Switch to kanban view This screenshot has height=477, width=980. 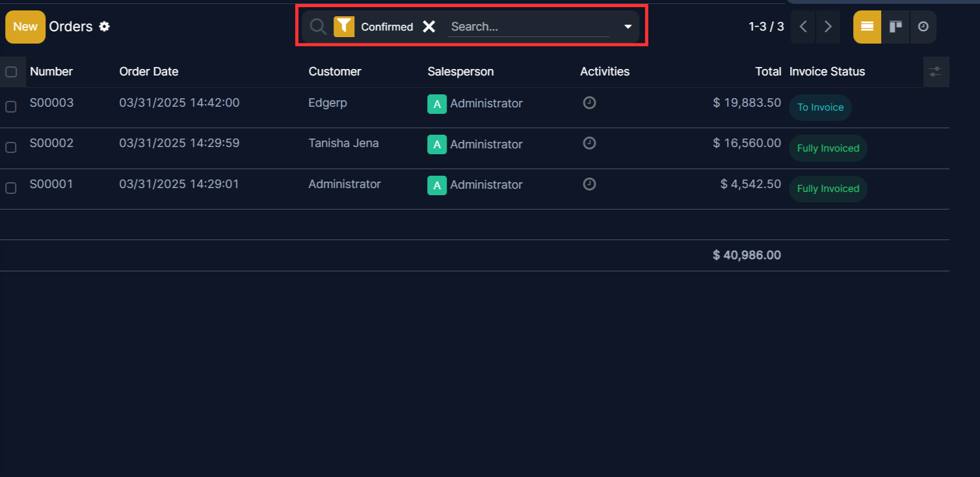pos(895,27)
